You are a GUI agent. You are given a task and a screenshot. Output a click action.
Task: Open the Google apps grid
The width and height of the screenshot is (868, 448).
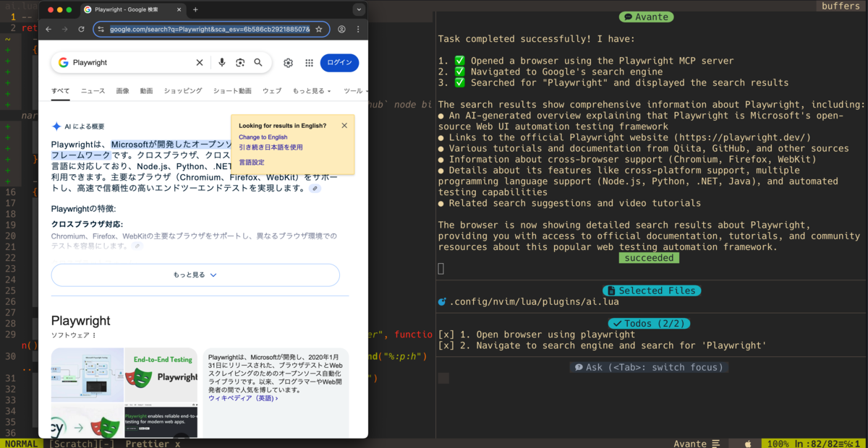[x=309, y=63]
